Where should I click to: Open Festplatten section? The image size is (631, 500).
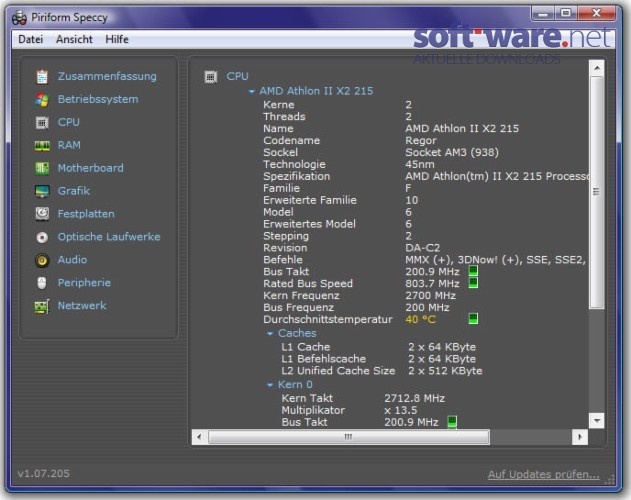tap(86, 214)
